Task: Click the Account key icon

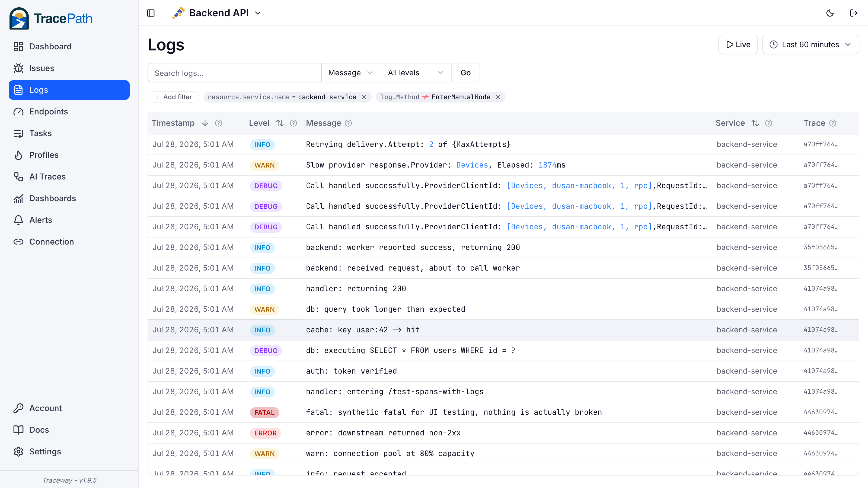Action: pyautogui.click(x=18, y=408)
